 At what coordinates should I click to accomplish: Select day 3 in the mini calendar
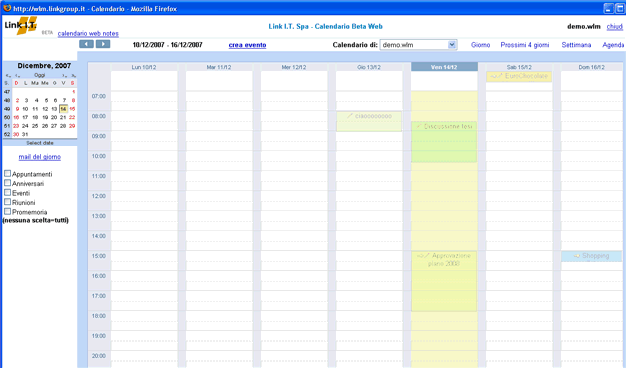(x=26, y=100)
